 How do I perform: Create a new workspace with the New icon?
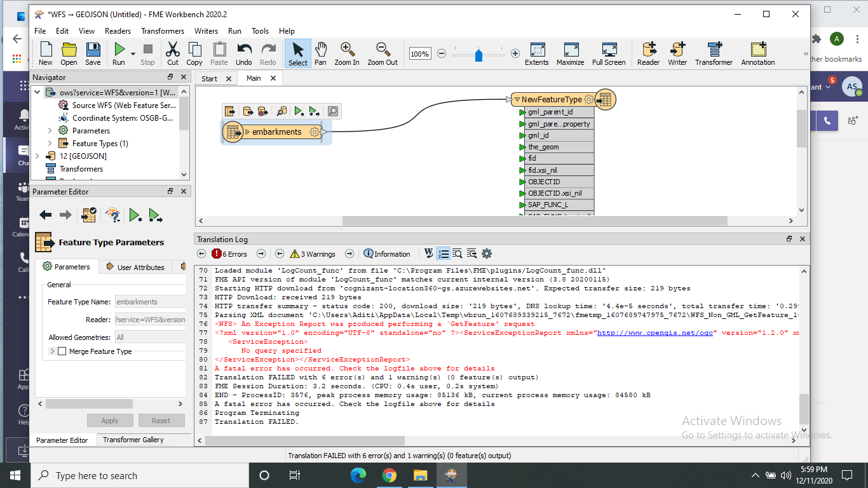[46, 53]
